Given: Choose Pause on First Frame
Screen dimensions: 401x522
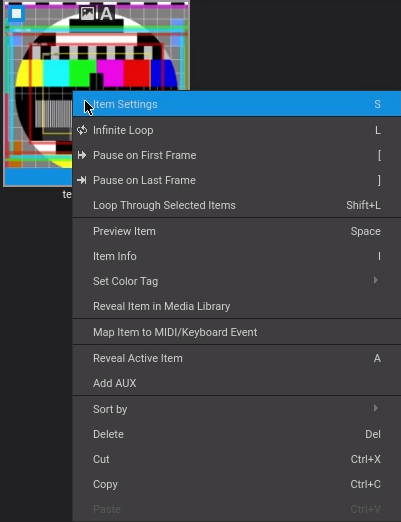Looking at the screenshot, I should point(237,155).
